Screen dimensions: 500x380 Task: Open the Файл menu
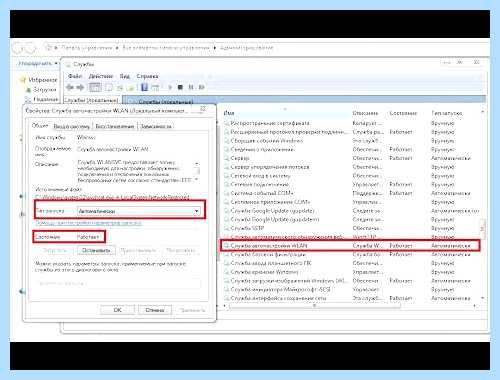(75, 76)
